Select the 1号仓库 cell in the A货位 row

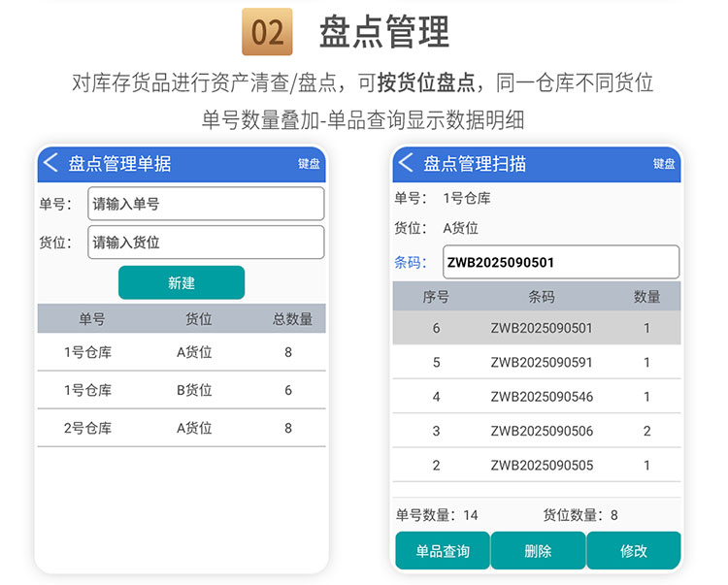87,352
